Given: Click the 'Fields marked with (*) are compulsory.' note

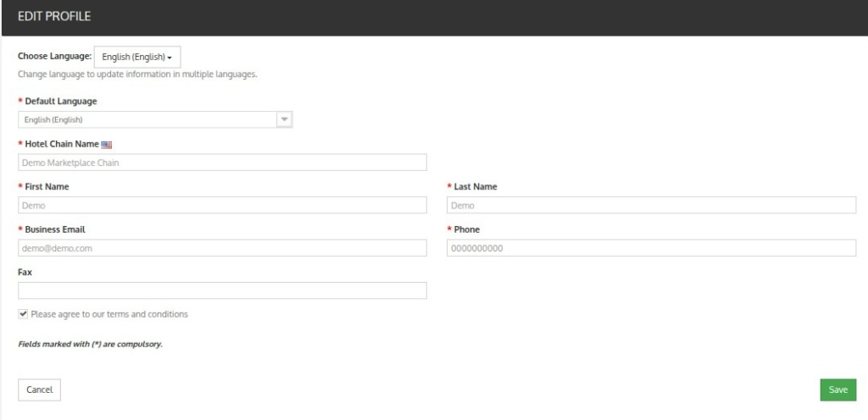Looking at the screenshot, I should (90, 344).
